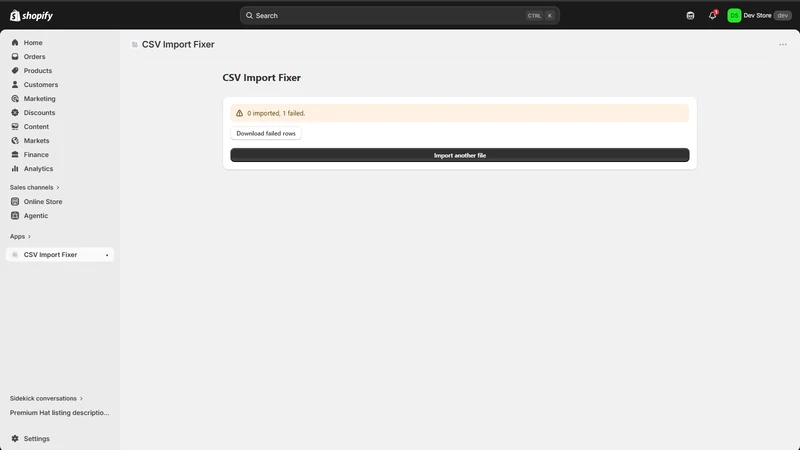Screen dimensions: 800x450
Task: Open Premium Hat listing conversation
Action: (59, 413)
